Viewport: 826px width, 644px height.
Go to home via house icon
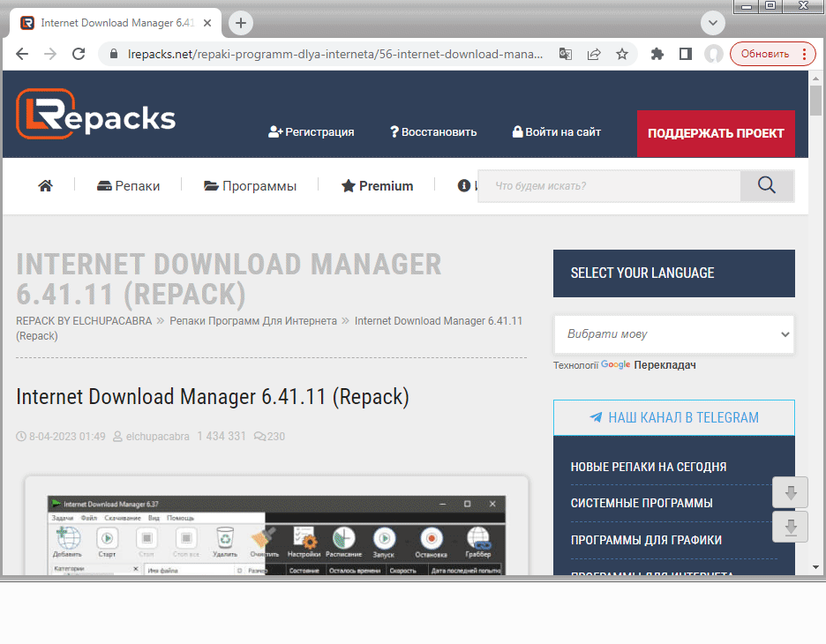pos(45,186)
